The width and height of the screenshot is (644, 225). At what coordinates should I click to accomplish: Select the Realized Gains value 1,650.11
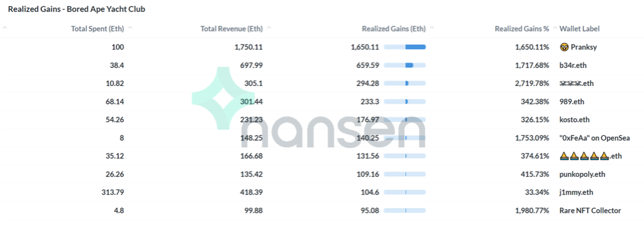[365, 47]
